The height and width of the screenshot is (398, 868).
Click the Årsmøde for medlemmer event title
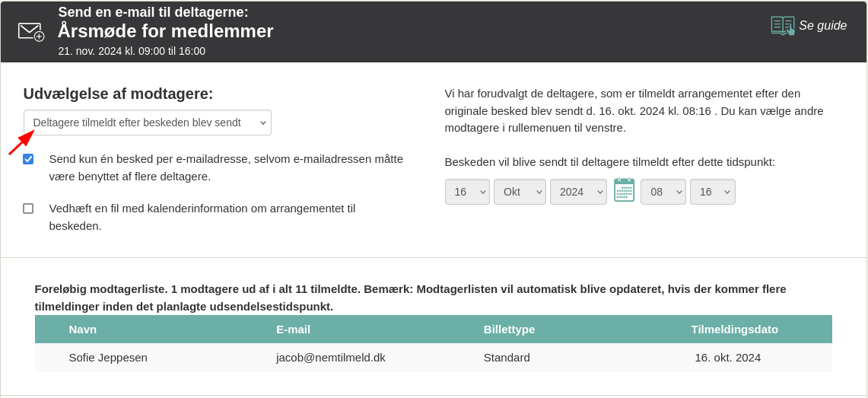click(x=166, y=31)
